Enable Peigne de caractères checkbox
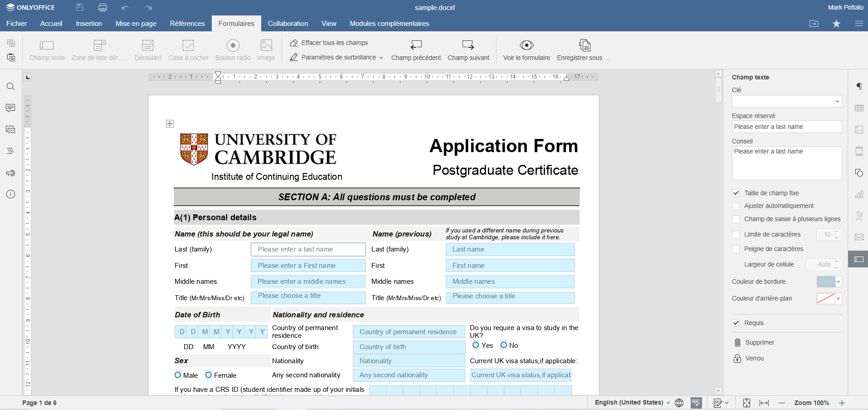Image resolution: width=868 pixels, height=410 pixels. 736,249
